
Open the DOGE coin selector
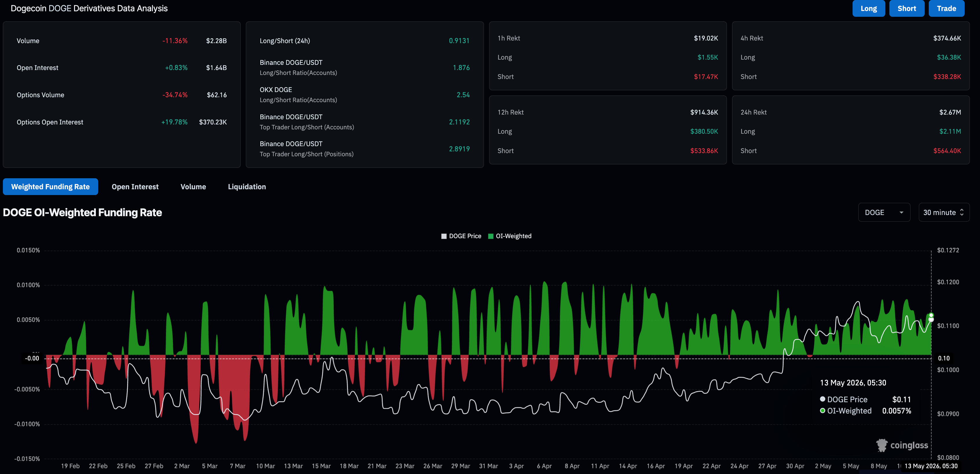pyautogui.click(x=884, y=212)
